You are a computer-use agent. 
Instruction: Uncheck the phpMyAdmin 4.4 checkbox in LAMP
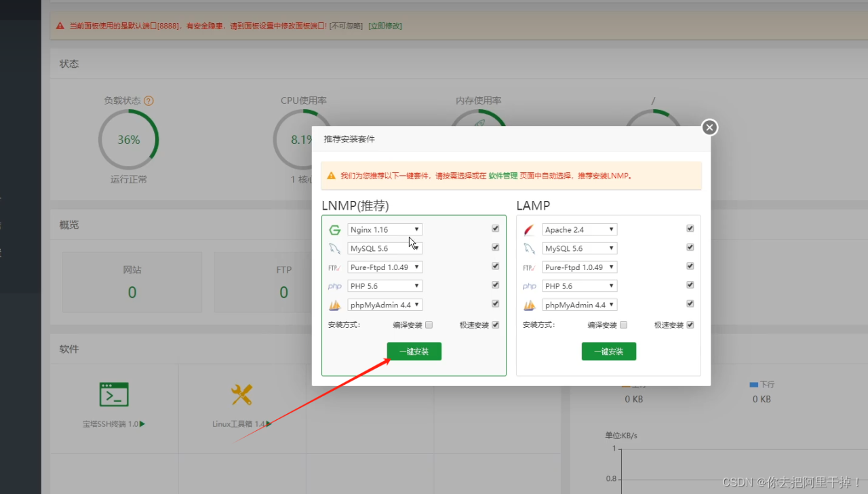690,304
